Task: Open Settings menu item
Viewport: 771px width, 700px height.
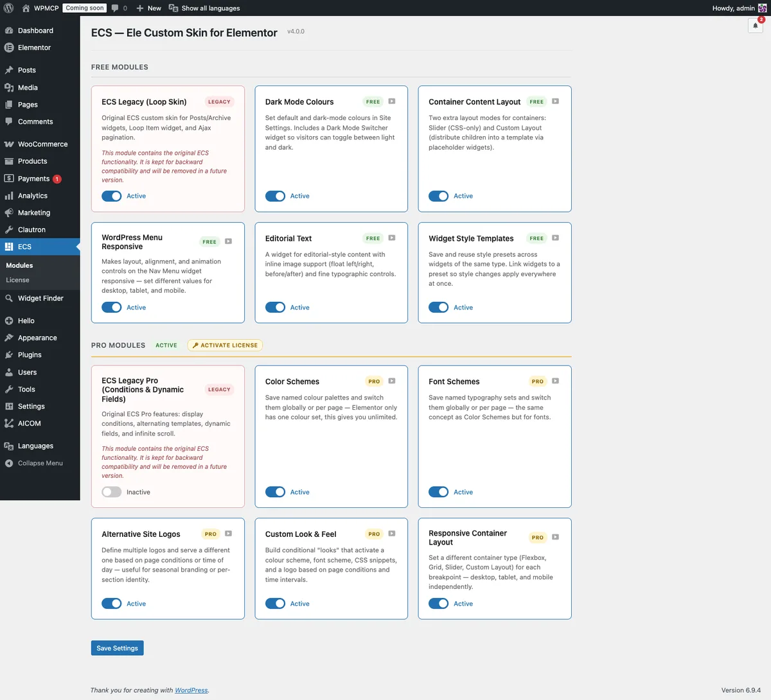Action: click(x=40, y=406)
